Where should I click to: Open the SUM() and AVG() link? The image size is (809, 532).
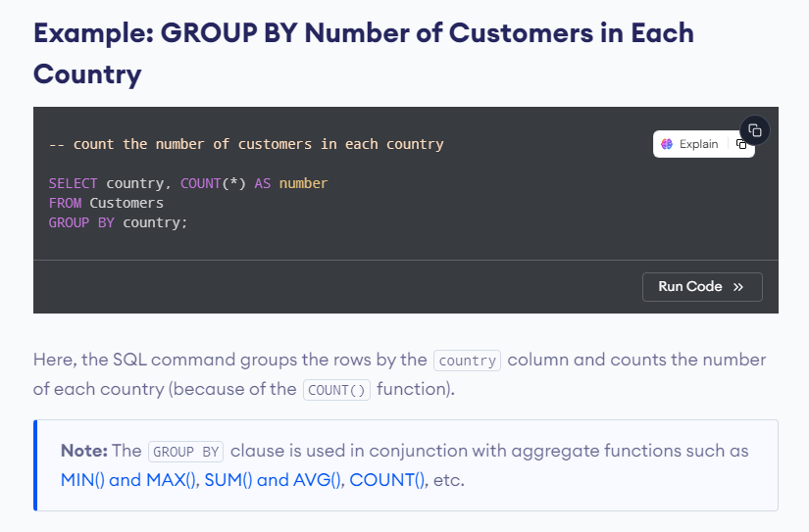(274, 480)
